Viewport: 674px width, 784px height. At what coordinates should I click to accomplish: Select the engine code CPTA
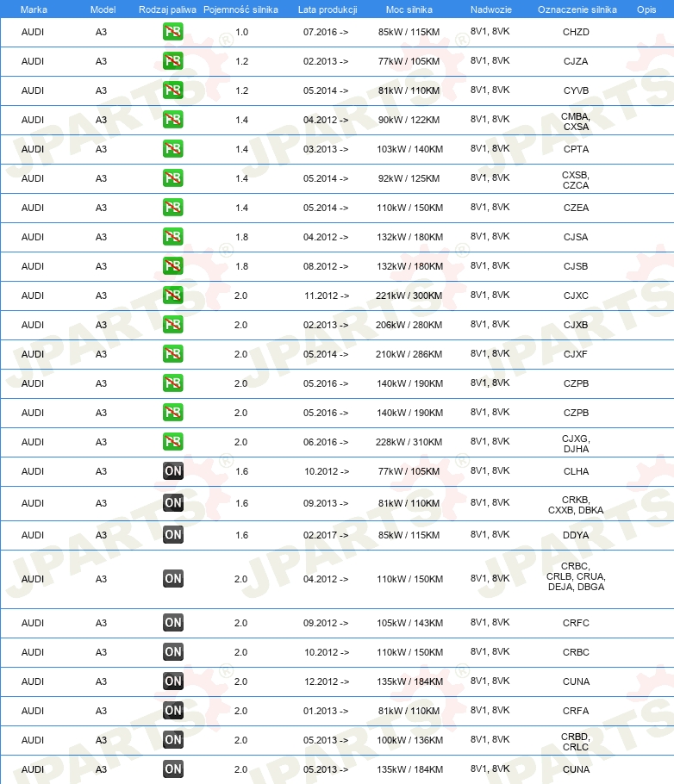coord(576,149)
